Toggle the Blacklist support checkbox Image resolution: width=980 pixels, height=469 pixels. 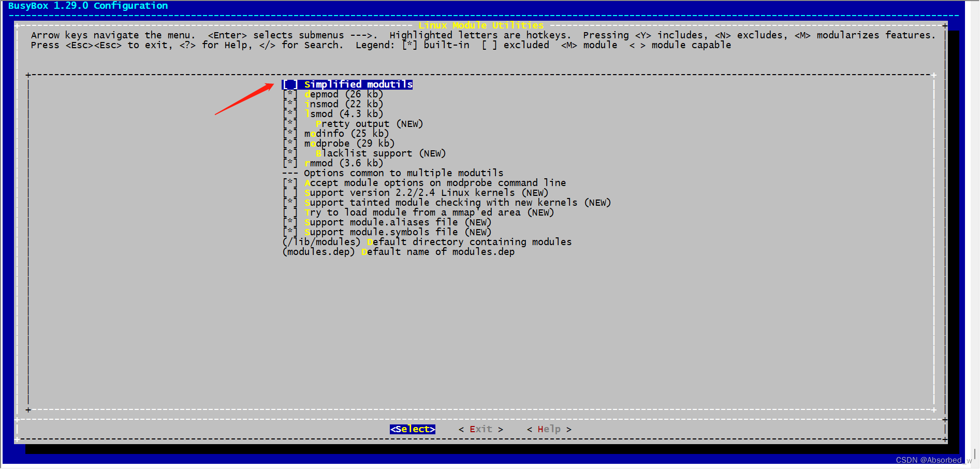point(290,153)
